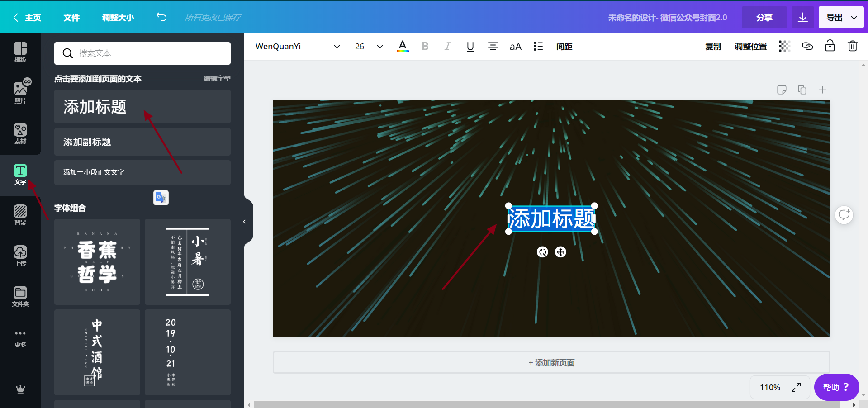Open the 110% zoom level control
Screen dimensions: 868x408
pyautogui.click(x=770, y=387)
